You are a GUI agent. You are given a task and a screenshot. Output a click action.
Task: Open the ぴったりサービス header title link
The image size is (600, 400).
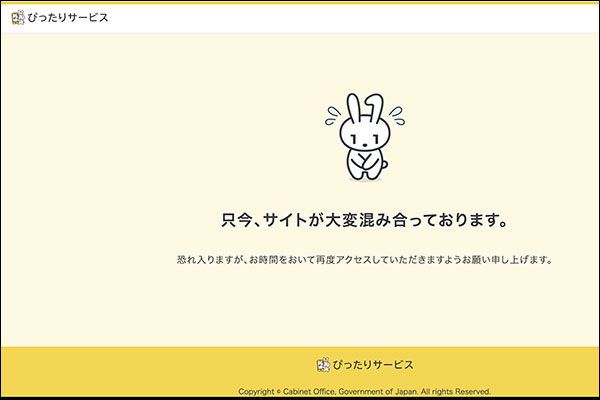click(68, 17)
